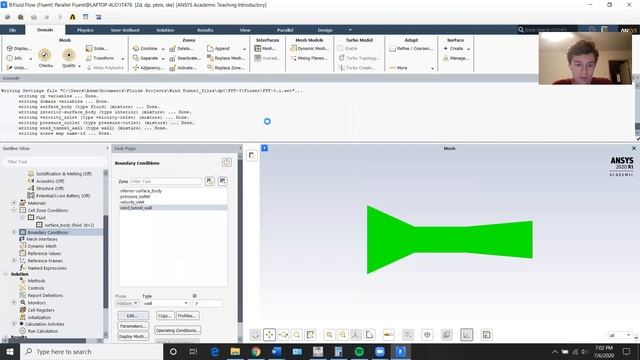Switch to the Results ribbon tab

point(205,30)
